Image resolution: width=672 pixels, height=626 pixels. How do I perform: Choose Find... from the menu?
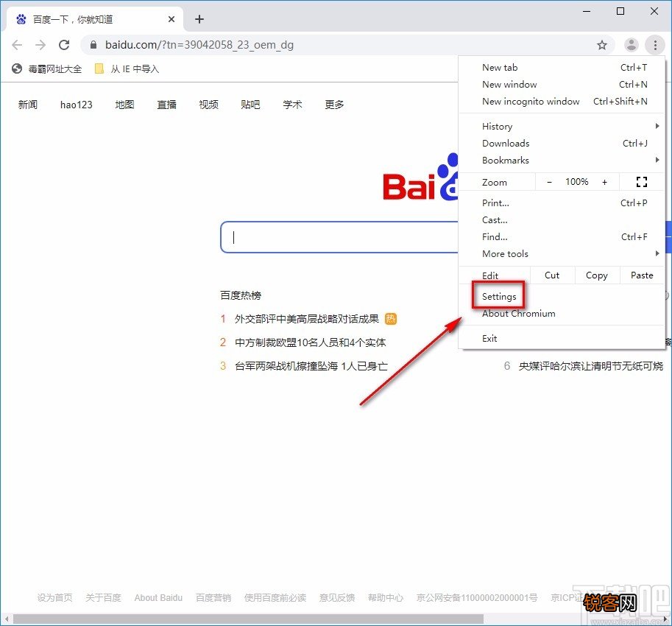562,236
